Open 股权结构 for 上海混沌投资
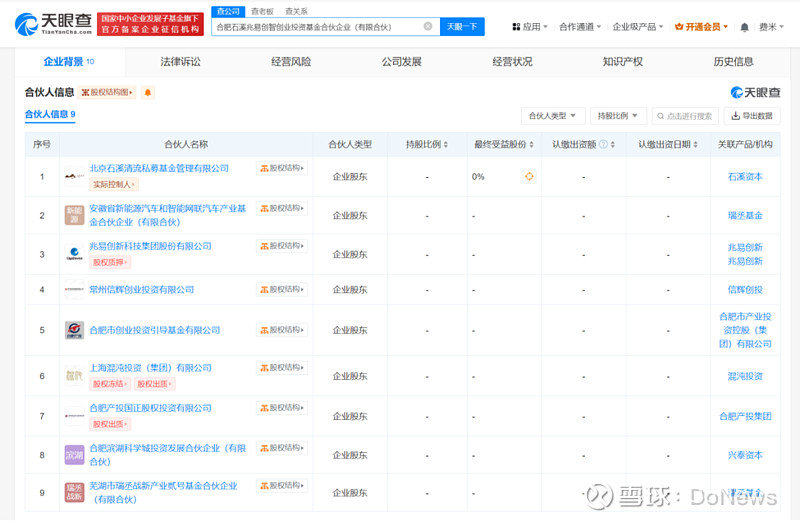This screenshot has height=521, width=800. [x=282, y=367]
